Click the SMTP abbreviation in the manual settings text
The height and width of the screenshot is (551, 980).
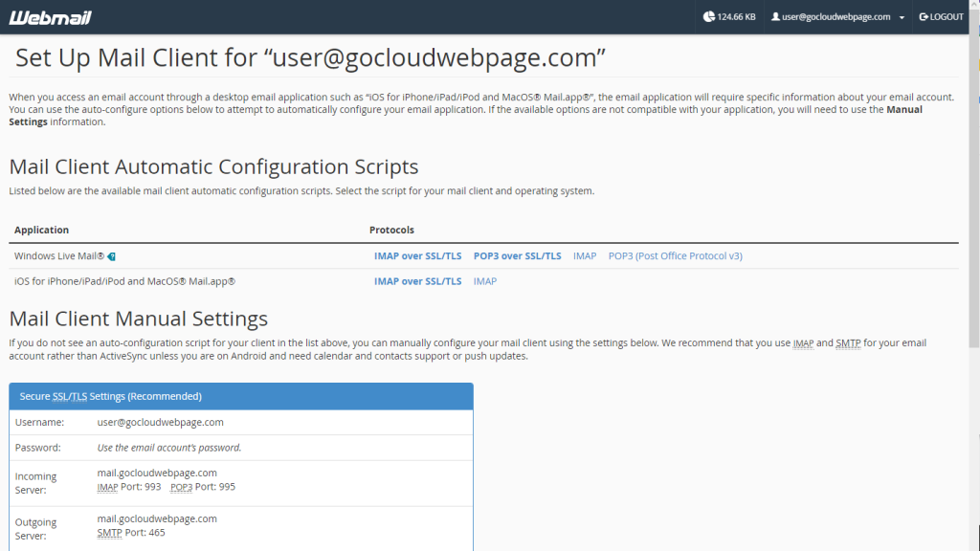848,342
